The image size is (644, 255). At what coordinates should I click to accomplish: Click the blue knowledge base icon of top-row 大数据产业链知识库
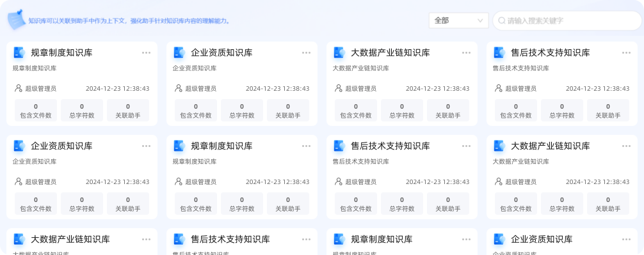tap(339, 52)
